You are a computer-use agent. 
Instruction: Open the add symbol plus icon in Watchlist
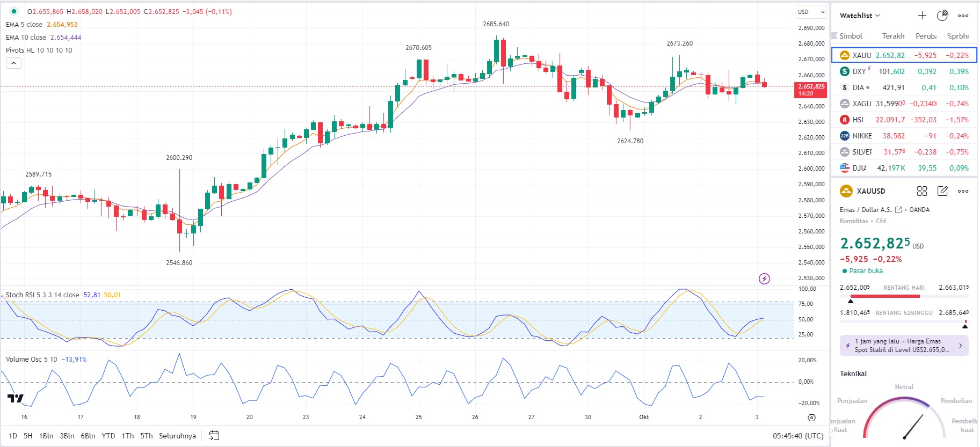pos(922,15)
